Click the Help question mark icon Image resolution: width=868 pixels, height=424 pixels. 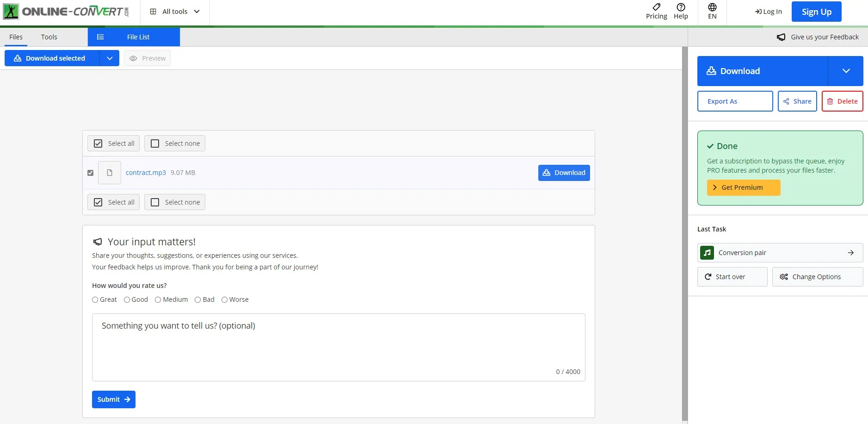click(681, 7)
